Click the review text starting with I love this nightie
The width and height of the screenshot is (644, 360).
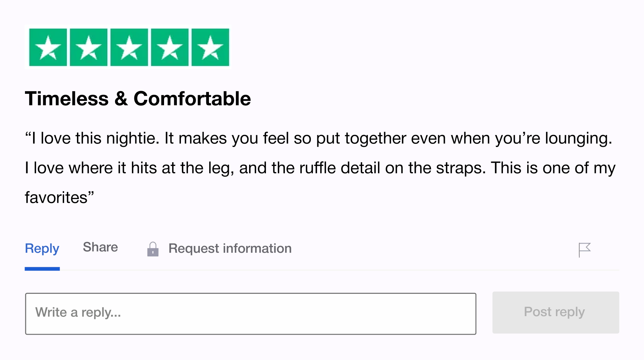pos(319,139)
